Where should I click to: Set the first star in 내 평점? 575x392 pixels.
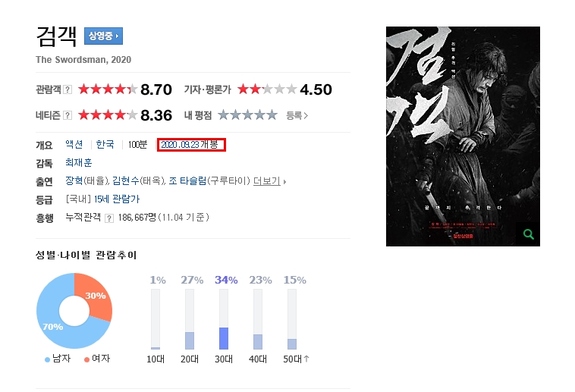coord(223,115)
